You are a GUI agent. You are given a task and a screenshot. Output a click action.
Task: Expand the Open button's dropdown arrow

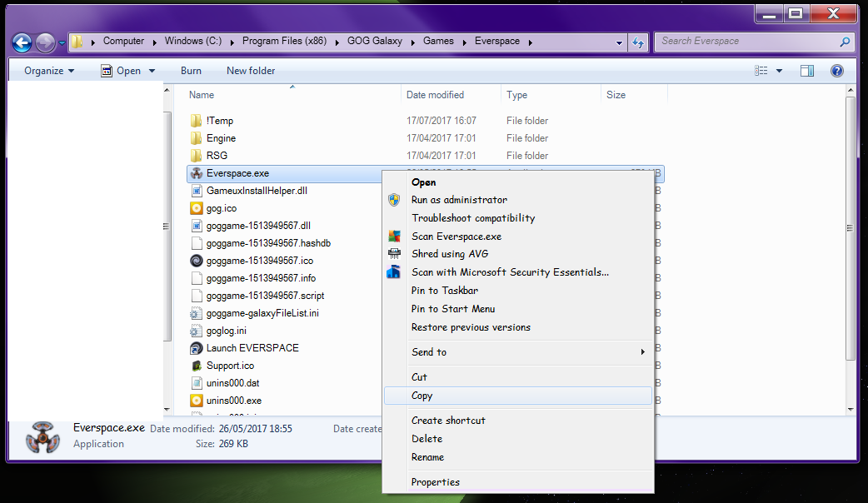(x=152, y=71)
